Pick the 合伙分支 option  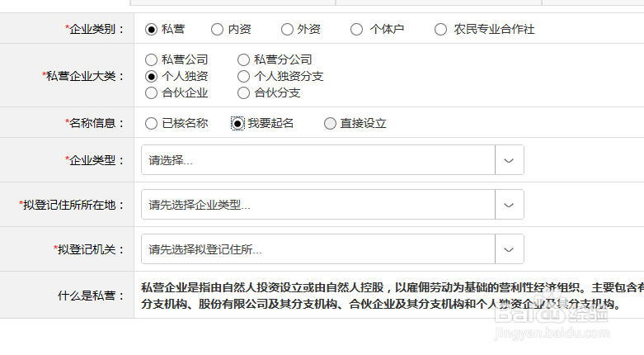pyautogui.click(x=243, y=92)
